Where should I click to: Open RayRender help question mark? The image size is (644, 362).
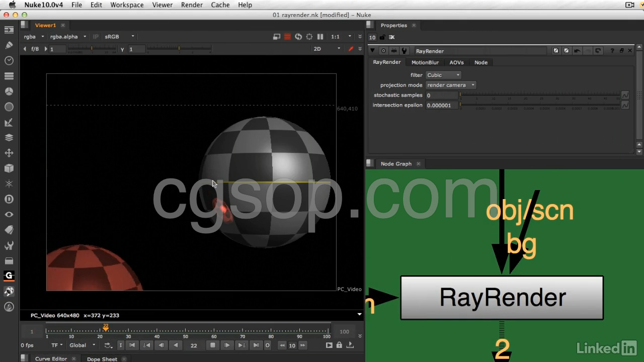pos(612,51)
